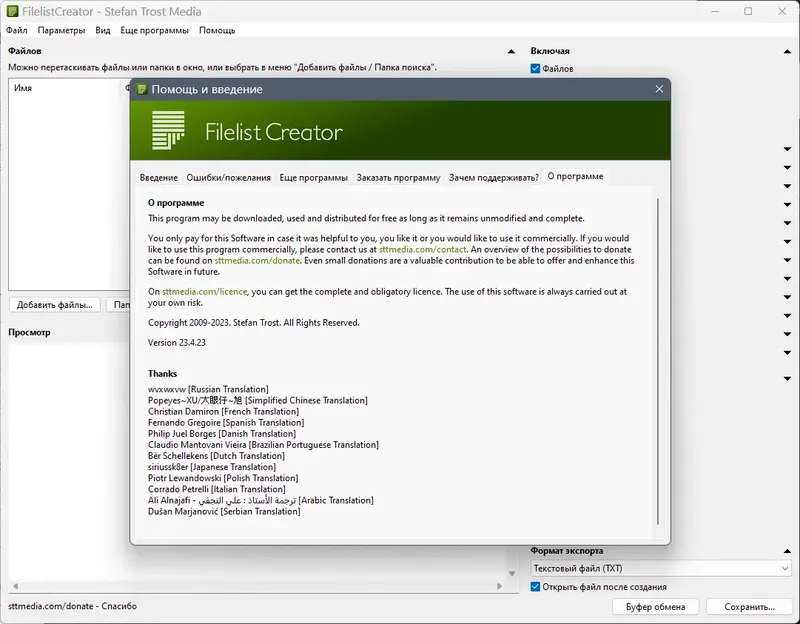This screenshot has height=624, width=800.
Task: Click the Version 23.4.23 text
Action: click(177, 343)
